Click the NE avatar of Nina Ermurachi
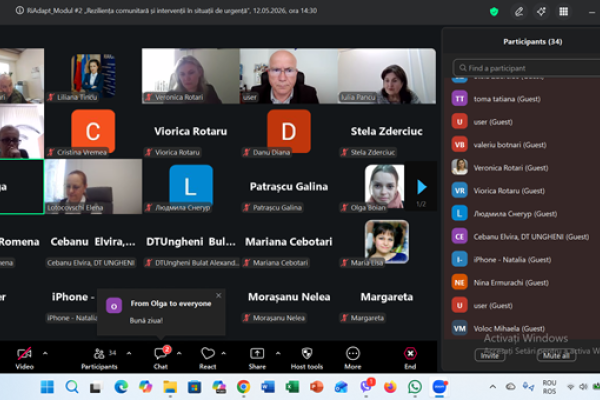Screen dimensions: 600x400 pyautogui.click(x=460, y=282)
